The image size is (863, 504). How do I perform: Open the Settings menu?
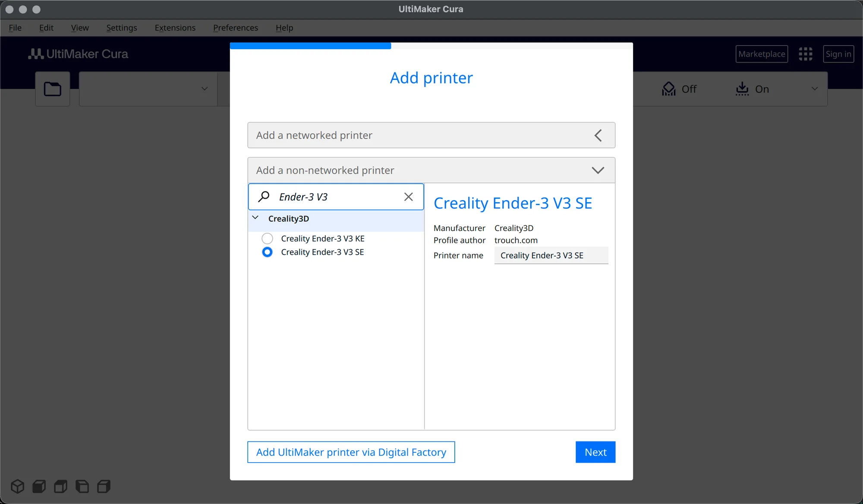122,28
